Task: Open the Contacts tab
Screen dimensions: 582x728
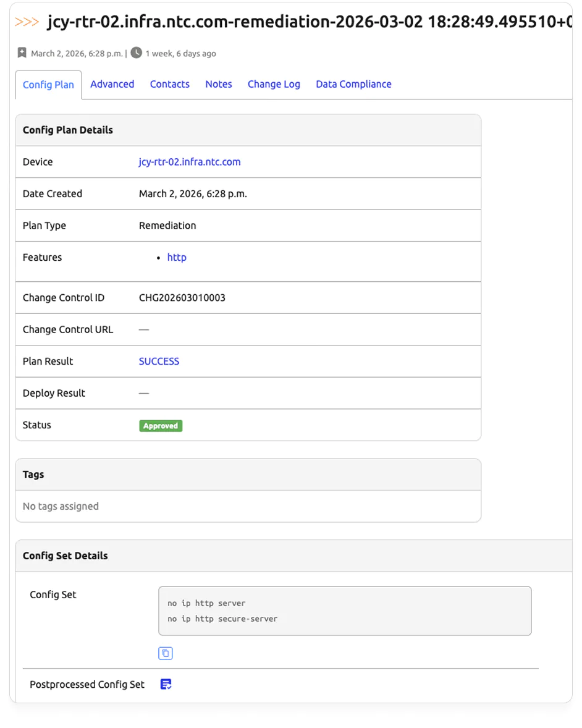Action: (x=169, y=84)
